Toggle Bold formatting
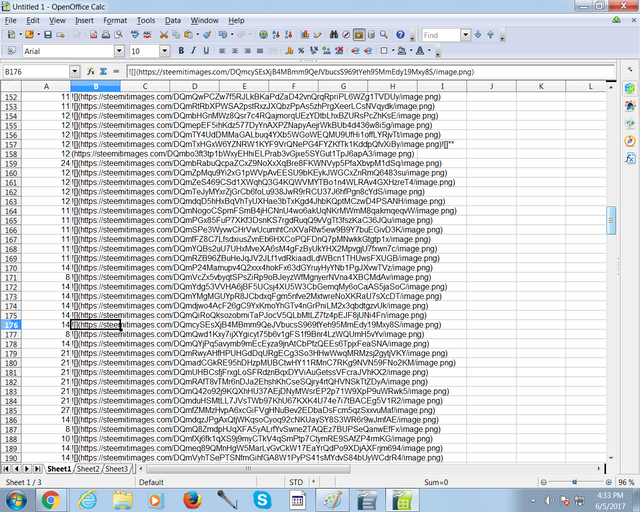The image size is (640, 512). pos(181,51)
